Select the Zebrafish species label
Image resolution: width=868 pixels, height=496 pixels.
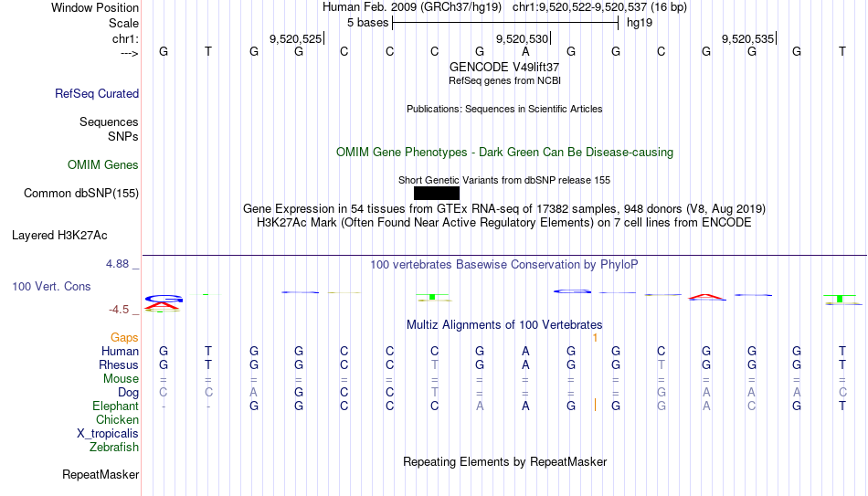(x=114, y=447)
